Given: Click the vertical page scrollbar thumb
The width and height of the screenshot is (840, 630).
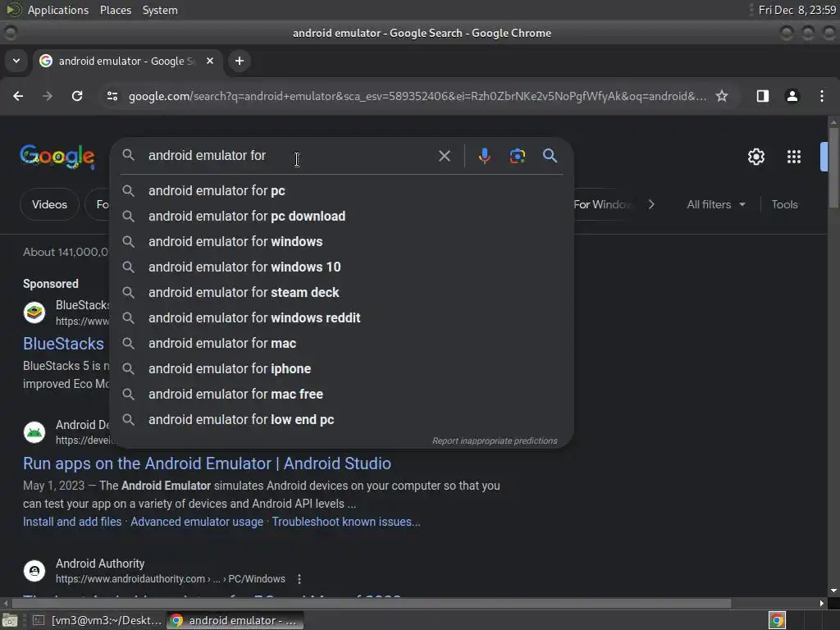Looking at the screenshot, I should (x=833, y=167).
